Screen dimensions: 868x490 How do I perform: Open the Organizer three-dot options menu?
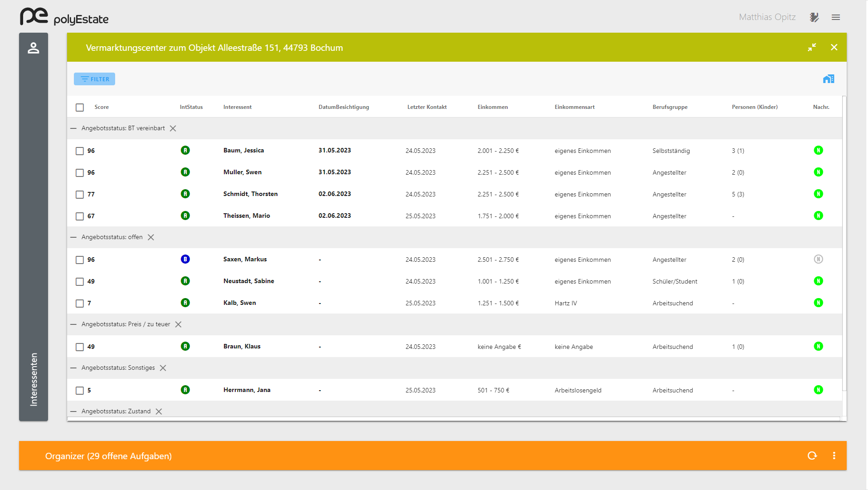(x=834, y=456)
